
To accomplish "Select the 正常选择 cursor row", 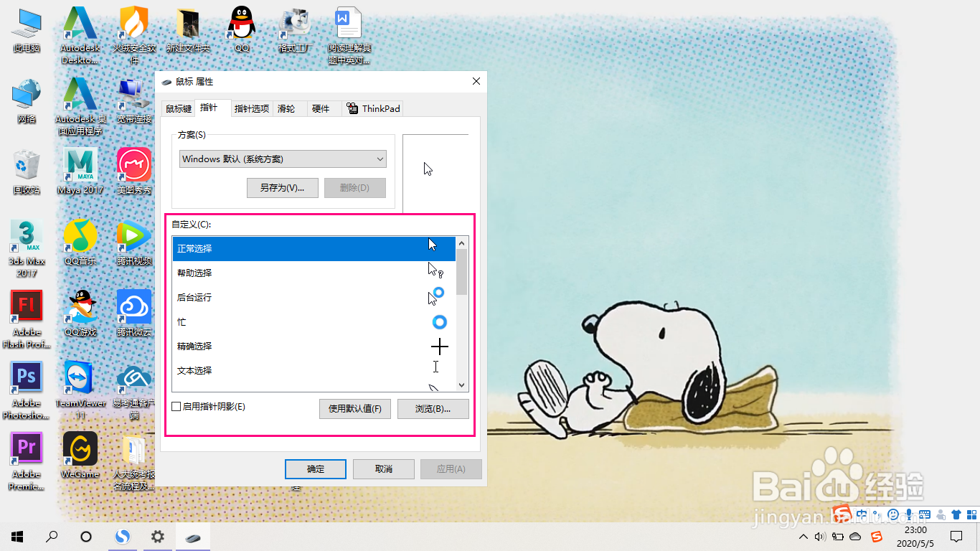I will (314, 249).
